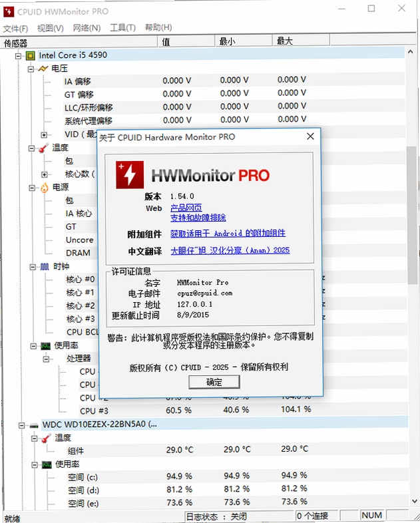Click the voltage (电压) lightning icon
Image resolution: width=420 pixels, height=523 pixels.
pyautogui.click(x=43, y=69)
